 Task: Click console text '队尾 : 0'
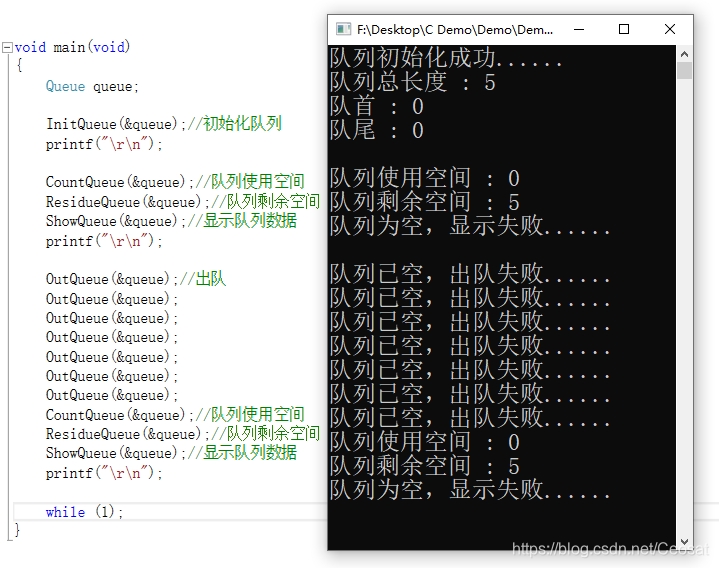point(376,130)
